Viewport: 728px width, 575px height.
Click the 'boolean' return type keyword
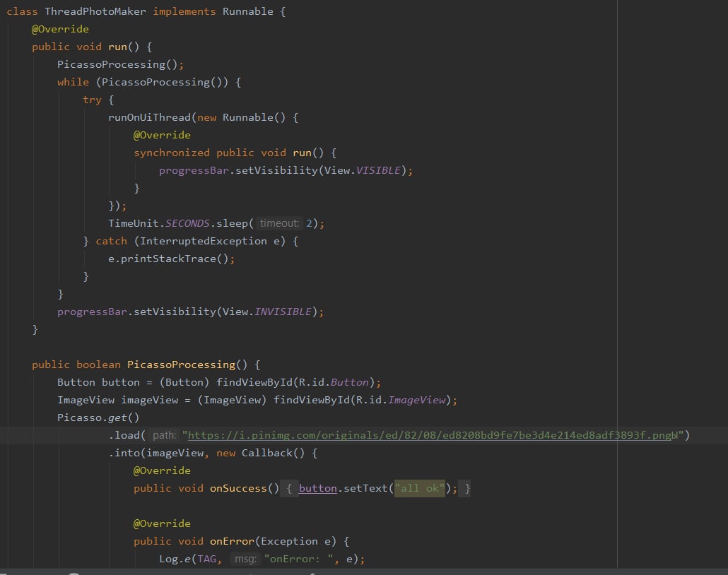(x=98, y=364)
